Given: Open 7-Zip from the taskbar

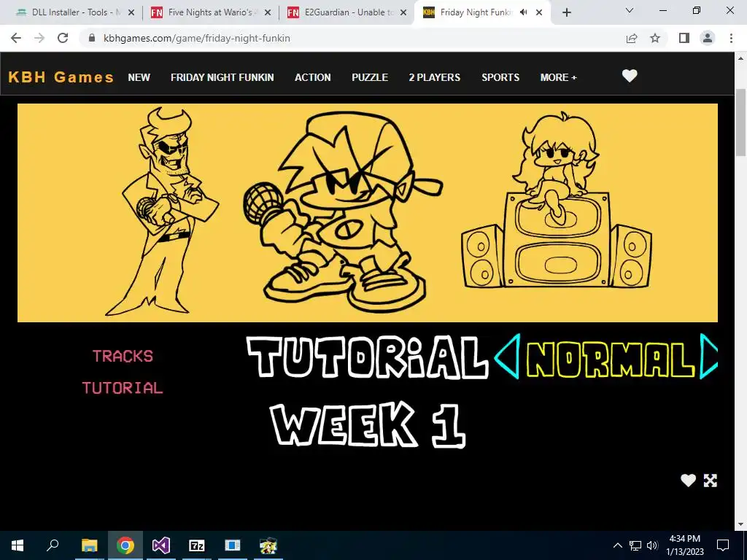Looking at the screenshot, I should 197,545.
